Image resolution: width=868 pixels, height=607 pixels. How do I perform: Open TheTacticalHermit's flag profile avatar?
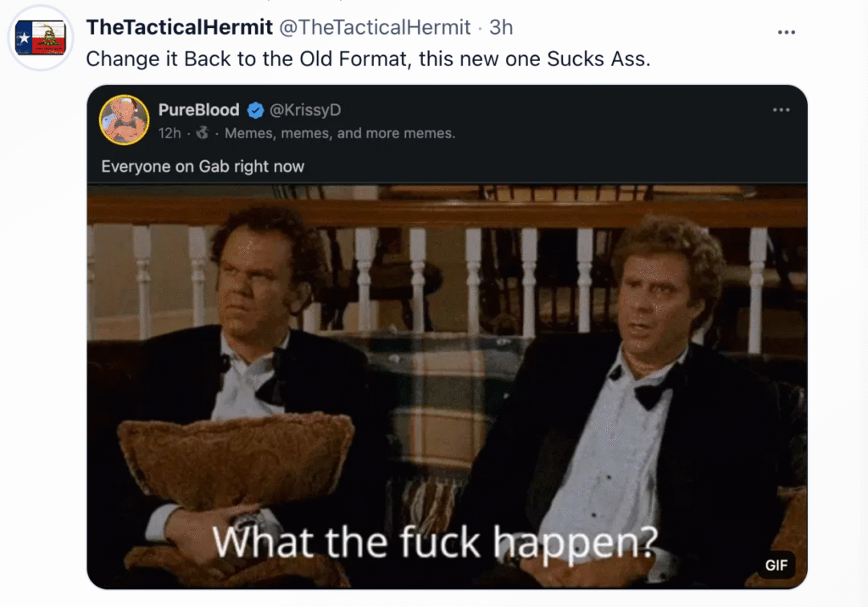[41, 38]
